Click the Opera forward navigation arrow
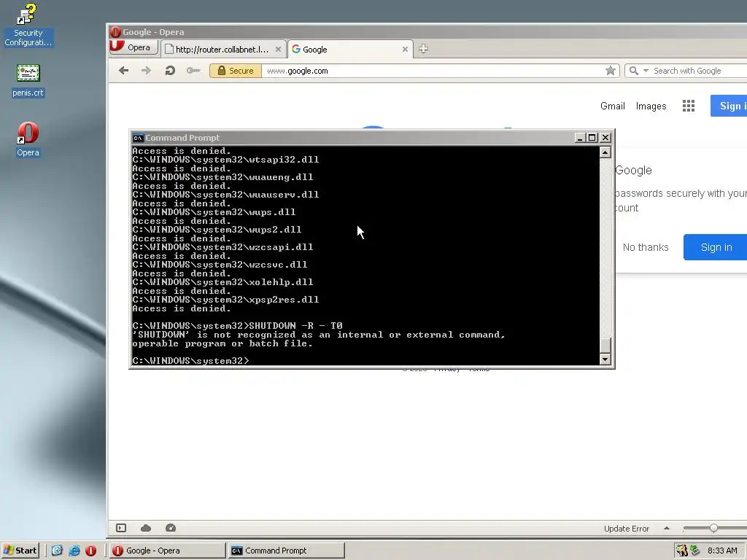The width and height of the screenshot is (747, 560). pyautogui.click(x=146, y=71)
